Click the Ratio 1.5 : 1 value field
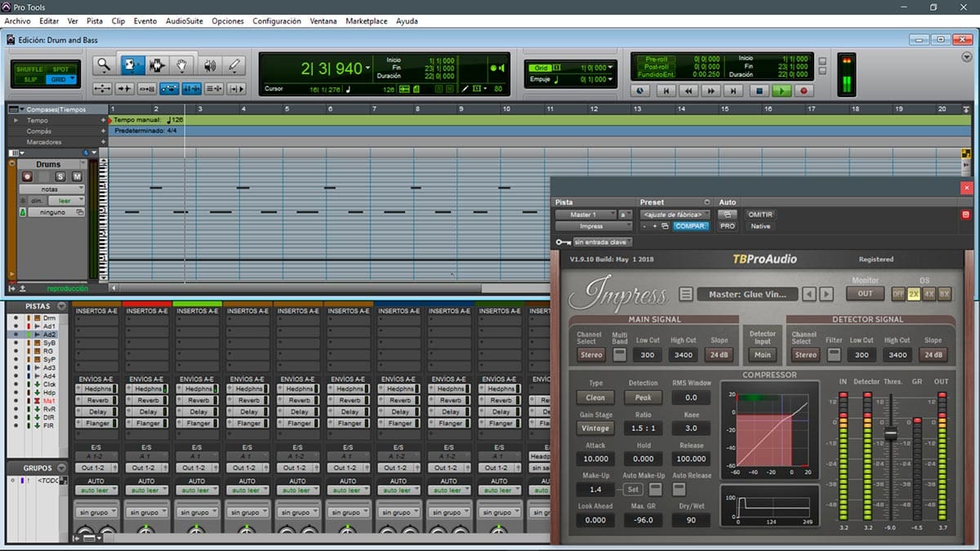The image size is (980, 551). pos(644,428)
